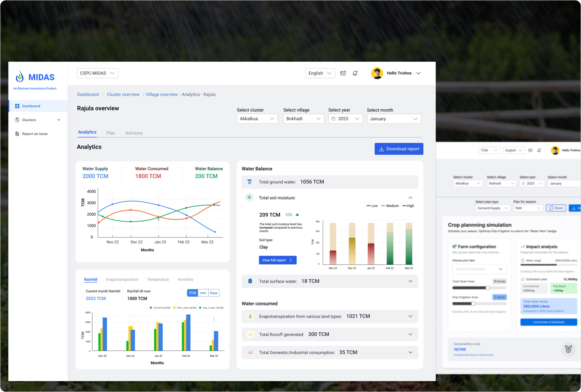Open the Select month January dropdown
The height and width of the screenshot is (392, 581).
(x=394, y=119)
